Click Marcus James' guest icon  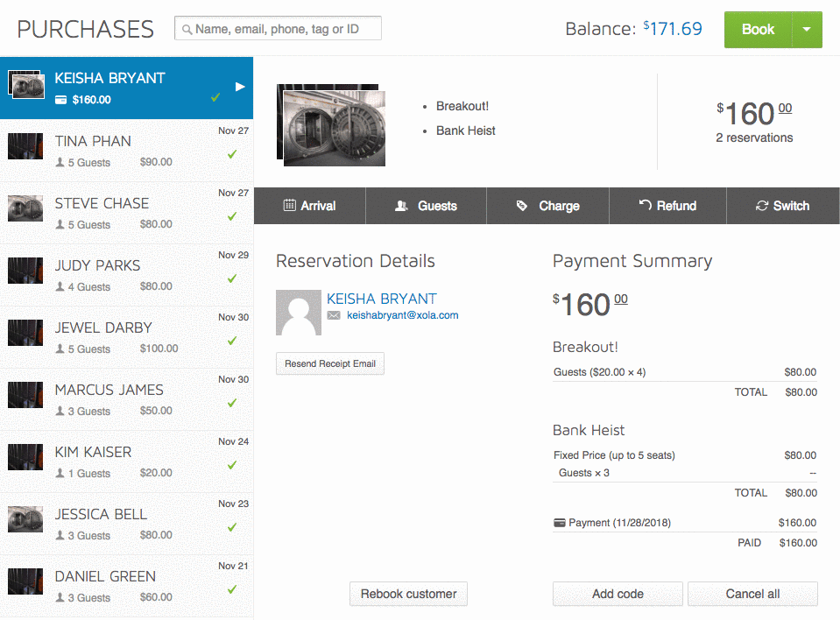pyautogui.click(x=60, y=411)
